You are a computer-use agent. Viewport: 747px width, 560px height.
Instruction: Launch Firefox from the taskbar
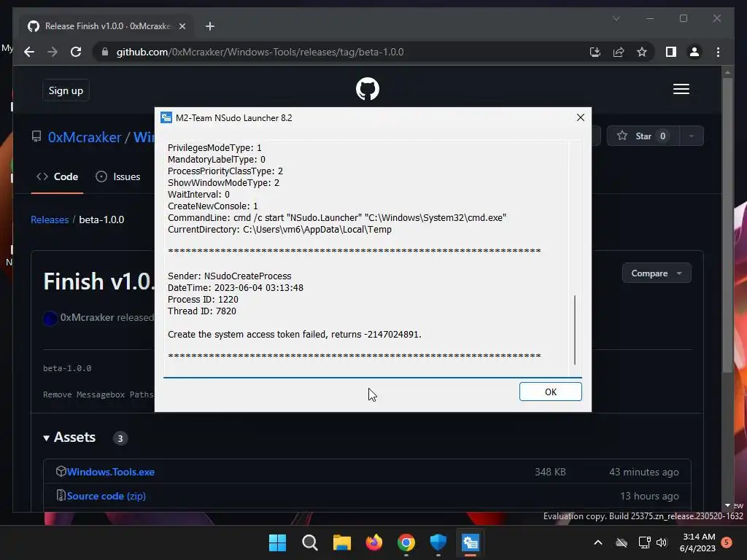click(x=374, y=542)
